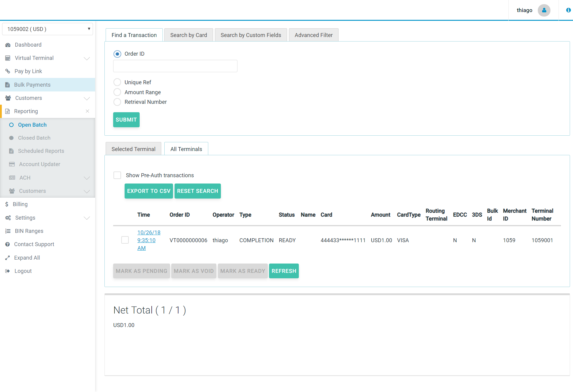Click the Bulk Payments document icon

point(8,85)
